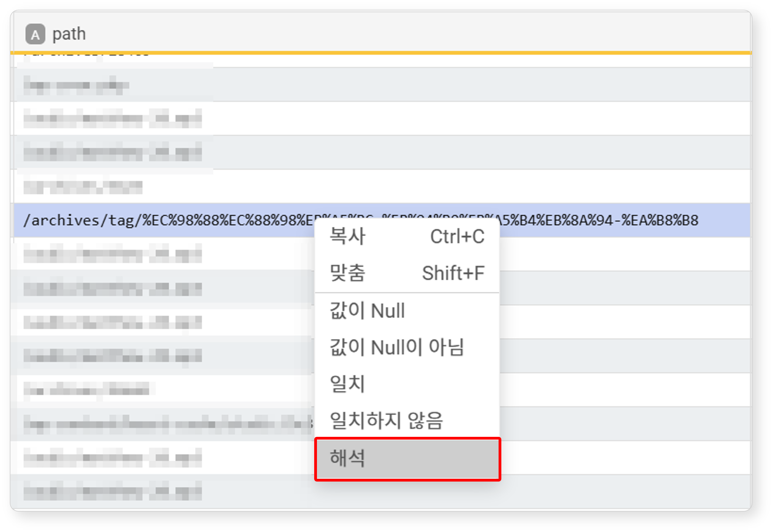Choose 복사 from the context menu
The image size is (773, 532).
click(x=407, y=237)
